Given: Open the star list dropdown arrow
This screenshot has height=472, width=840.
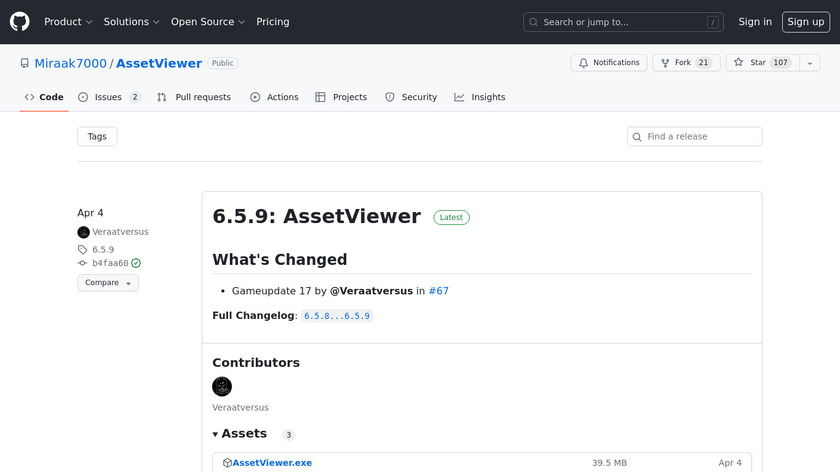Looking at the screenshot, I should pos(809,62).
